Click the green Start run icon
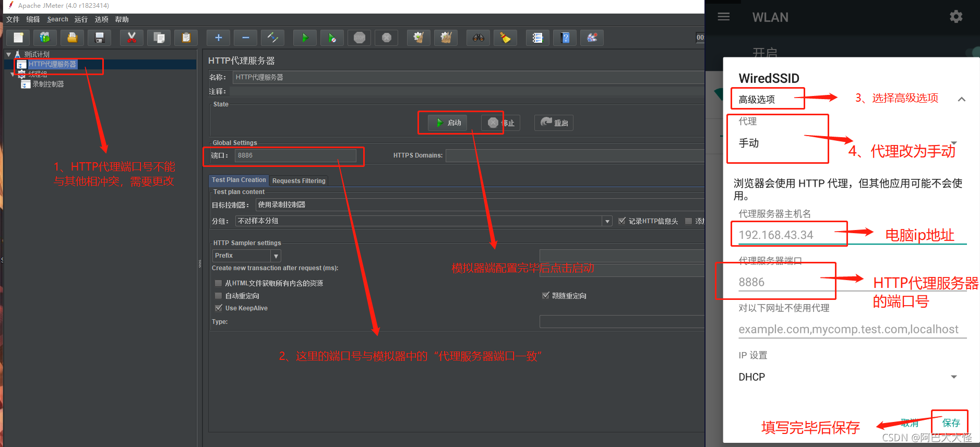Viewport: 980px width, 447px height. pos(305,38)
